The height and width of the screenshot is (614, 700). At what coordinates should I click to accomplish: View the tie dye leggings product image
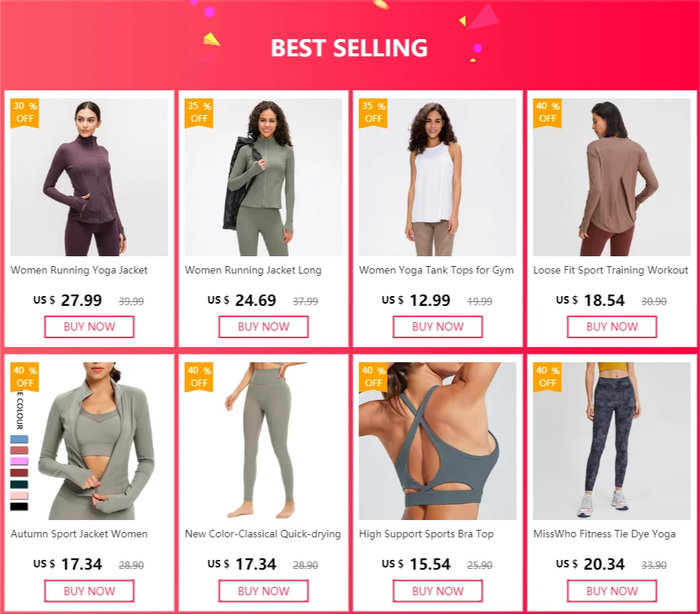[611, 441]
